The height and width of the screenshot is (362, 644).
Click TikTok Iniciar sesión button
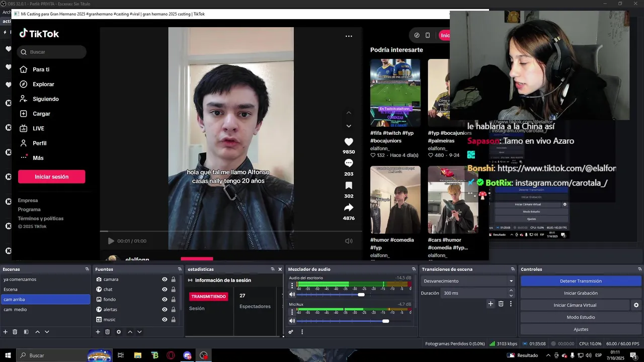point(51,177)
